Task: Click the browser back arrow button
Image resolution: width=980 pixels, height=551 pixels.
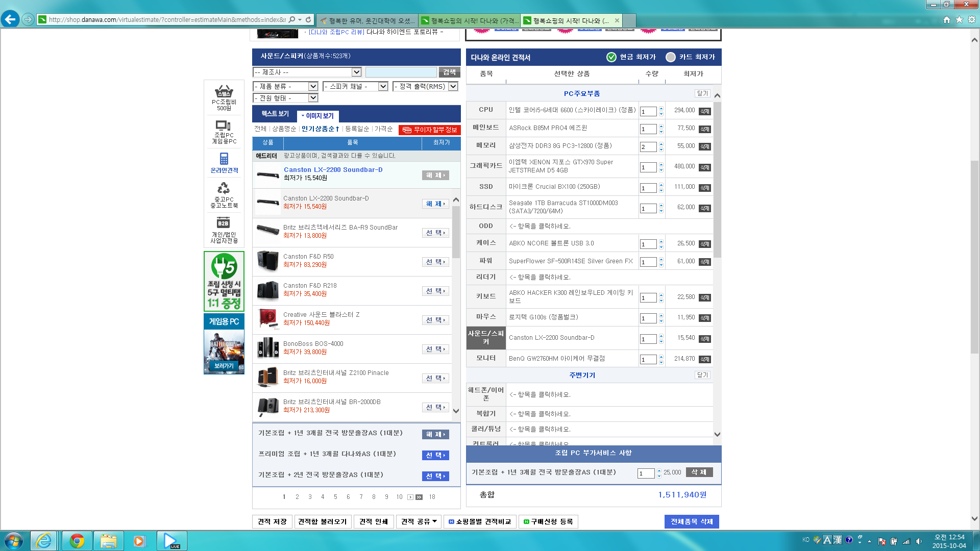Action: coord(10,19)
